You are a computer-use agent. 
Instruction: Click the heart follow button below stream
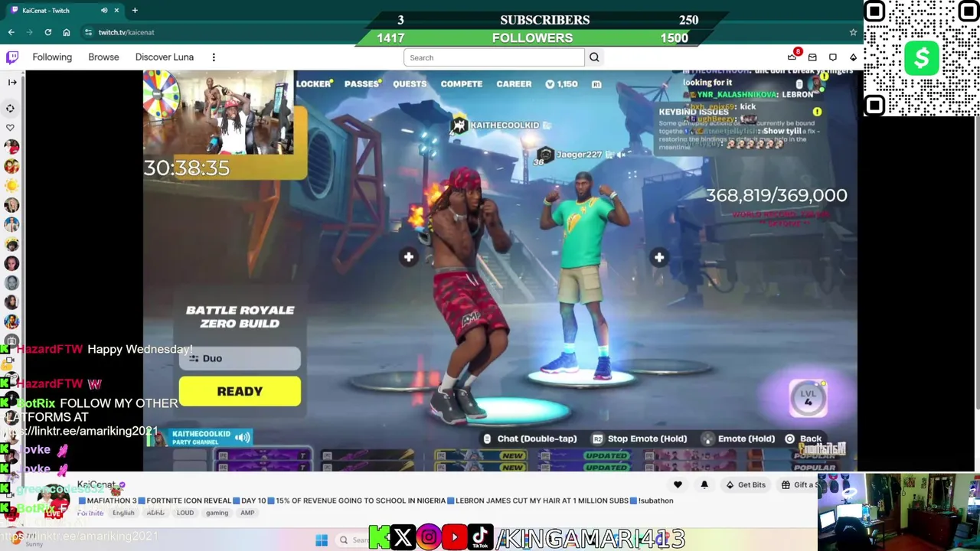pyautogui.click(x=678, y=484)
